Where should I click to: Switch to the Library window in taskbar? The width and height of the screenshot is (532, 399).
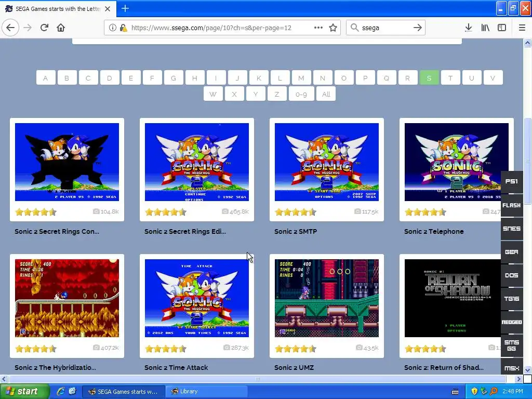[206, 391]
